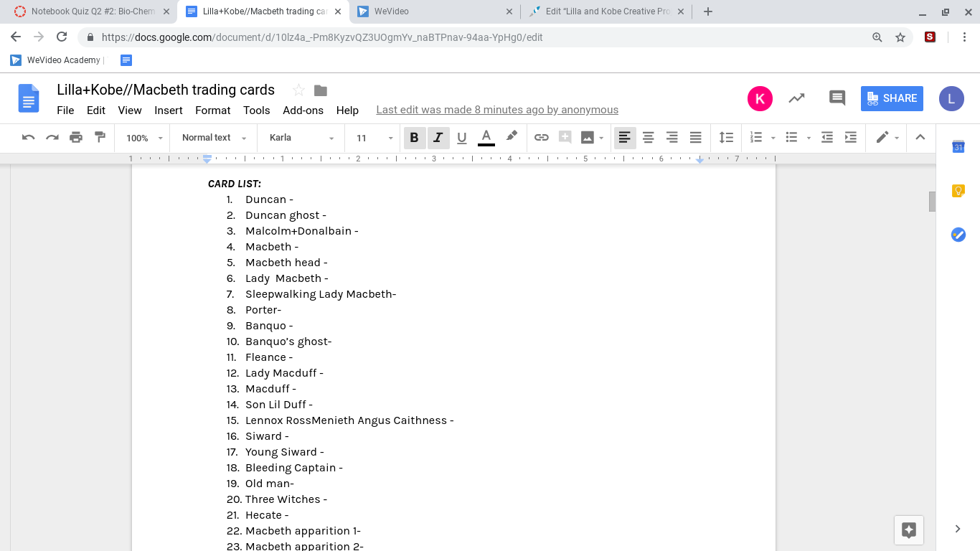Open Google Keep in side panel
The height and width of the screenshot is (551, 980).
coord(958,191)
